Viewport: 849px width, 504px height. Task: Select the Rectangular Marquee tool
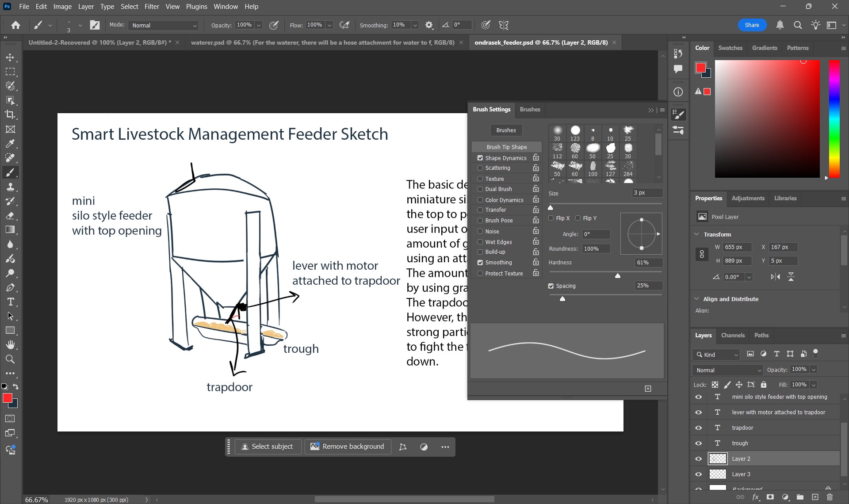point(10,72)
